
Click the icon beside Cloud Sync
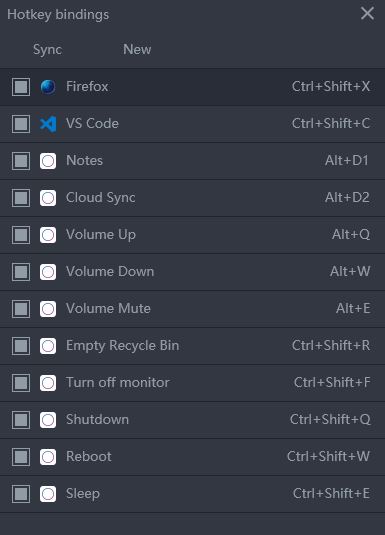(48, 198)
